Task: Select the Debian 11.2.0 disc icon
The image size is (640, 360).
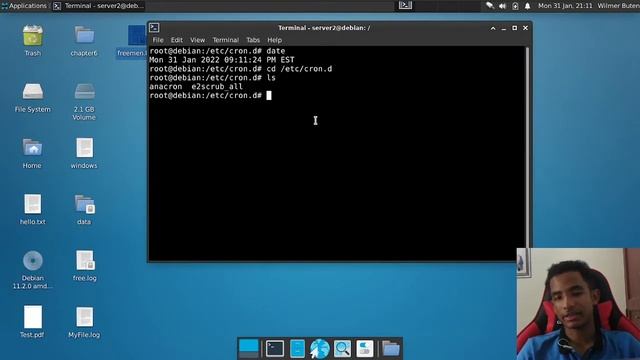Action: click(33, 260)
